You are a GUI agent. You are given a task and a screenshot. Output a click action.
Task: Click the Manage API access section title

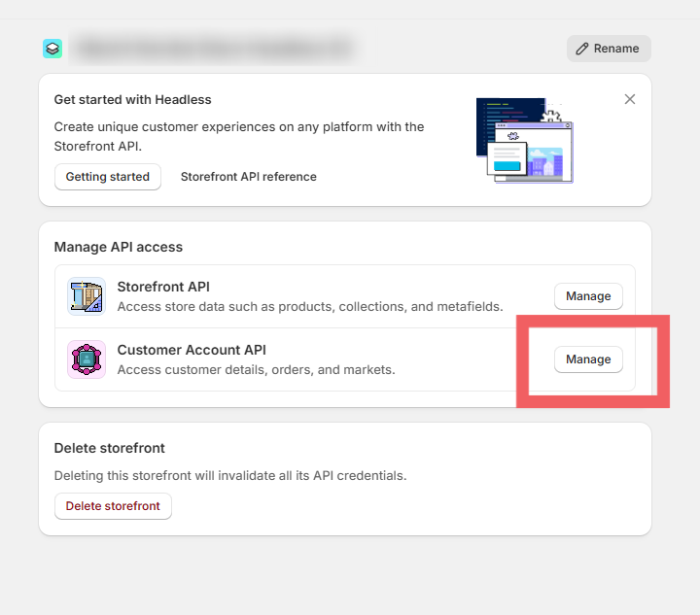tap(119, 247)
